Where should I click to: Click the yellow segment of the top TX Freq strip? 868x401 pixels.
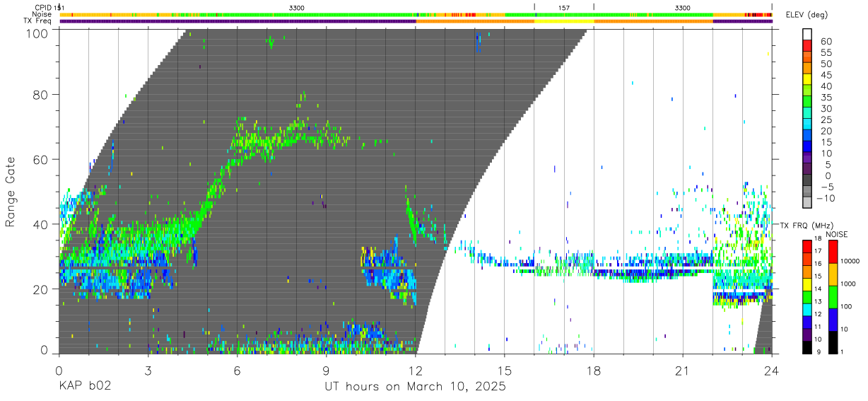pyautogui.click(x=564, y=21)
